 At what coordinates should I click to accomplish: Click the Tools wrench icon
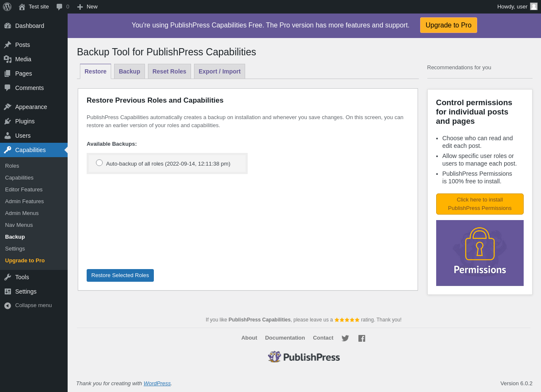pyautogui.click(x=8, y=277)
